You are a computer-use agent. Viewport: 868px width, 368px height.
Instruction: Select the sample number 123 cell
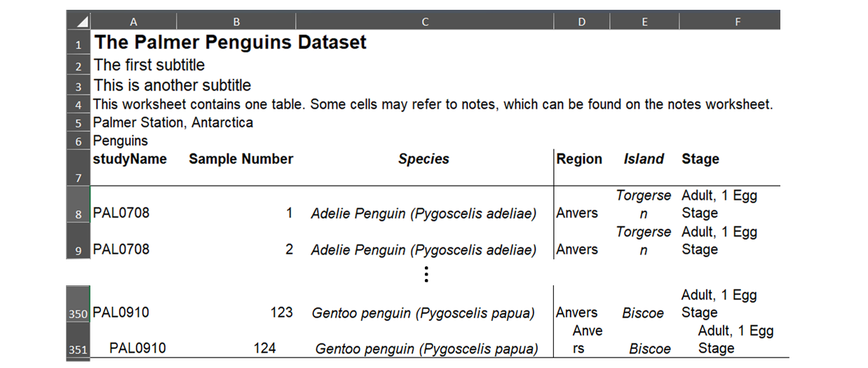[281, 313]
